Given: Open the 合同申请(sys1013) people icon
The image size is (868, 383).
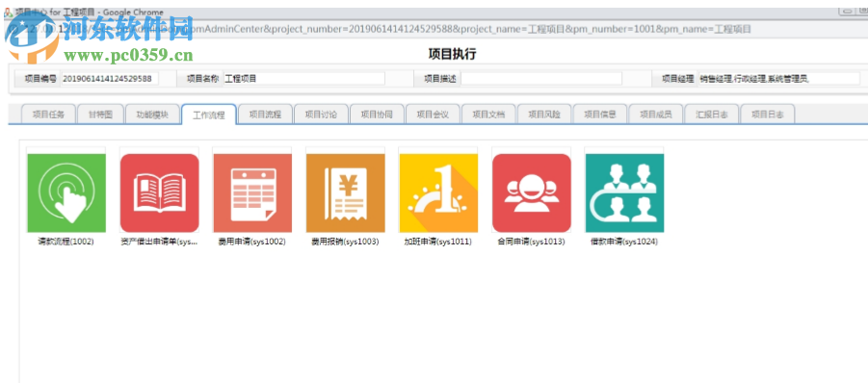Looking at the screenshot, I should click(x=532, y=192).
